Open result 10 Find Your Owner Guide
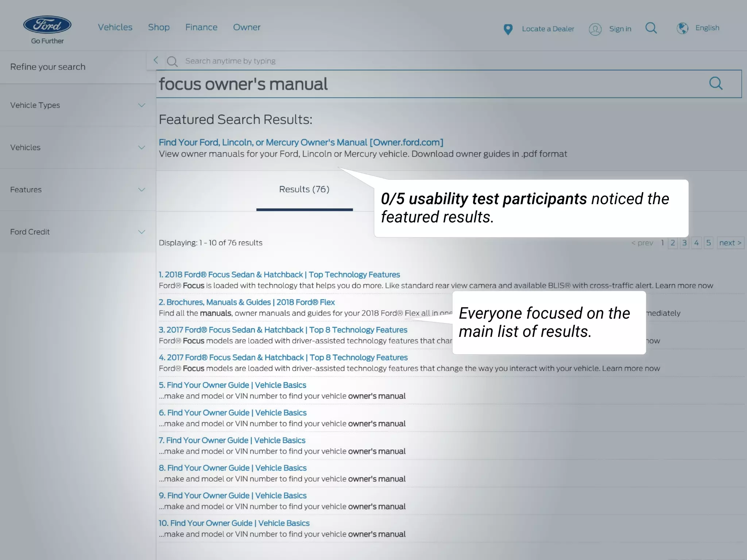Viewport: 747px width, 560px height. (x=234, y=523)
